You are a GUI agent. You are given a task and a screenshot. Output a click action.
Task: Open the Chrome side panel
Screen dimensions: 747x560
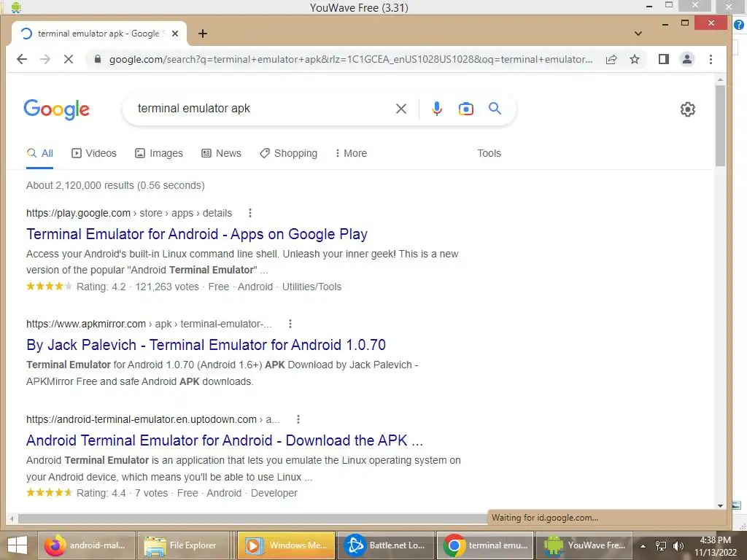pos(664,59)
